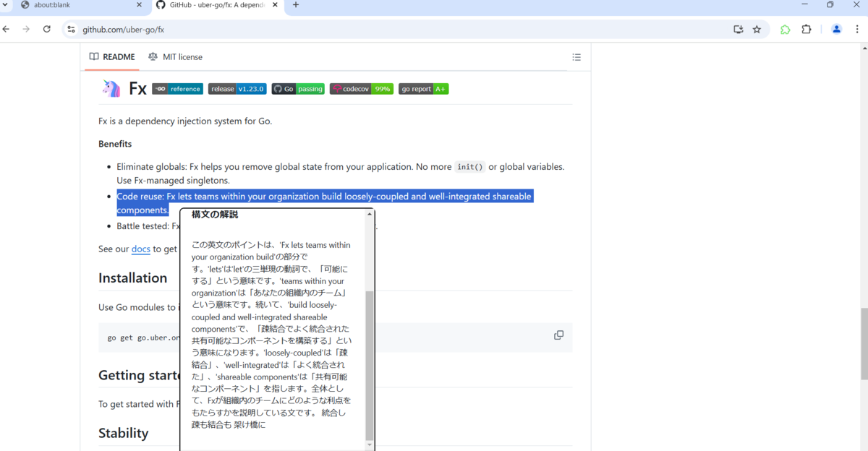Open the Chrome three-dot menu
The width and height of the screenshot is (868, 451).
click(x=858, y=30)
